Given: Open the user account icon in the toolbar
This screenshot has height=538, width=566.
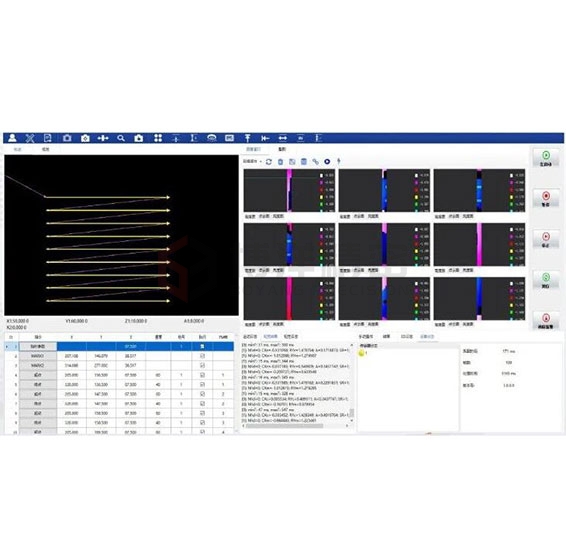Looking at the screenshot, I should tap(12, 138).
